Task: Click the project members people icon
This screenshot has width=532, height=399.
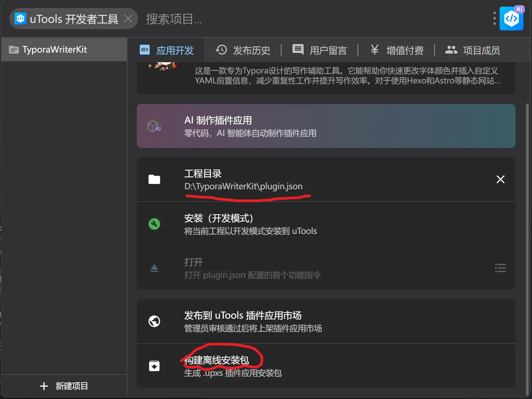Action: point(451,50)
